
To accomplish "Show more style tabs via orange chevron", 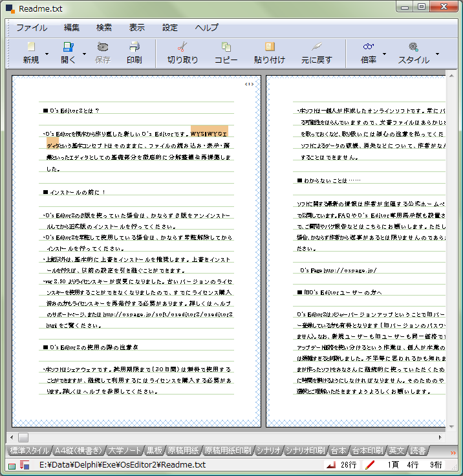I will pos(453,453).
